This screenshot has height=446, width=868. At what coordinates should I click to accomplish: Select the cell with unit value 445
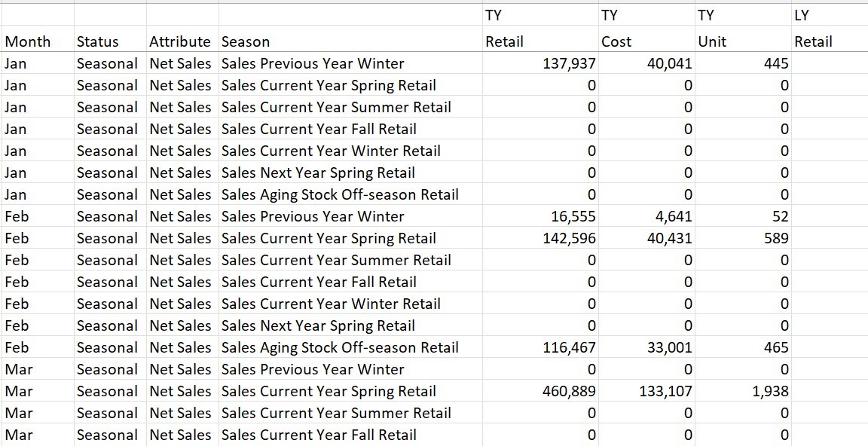pyautogui.click(x=743, y=63)
